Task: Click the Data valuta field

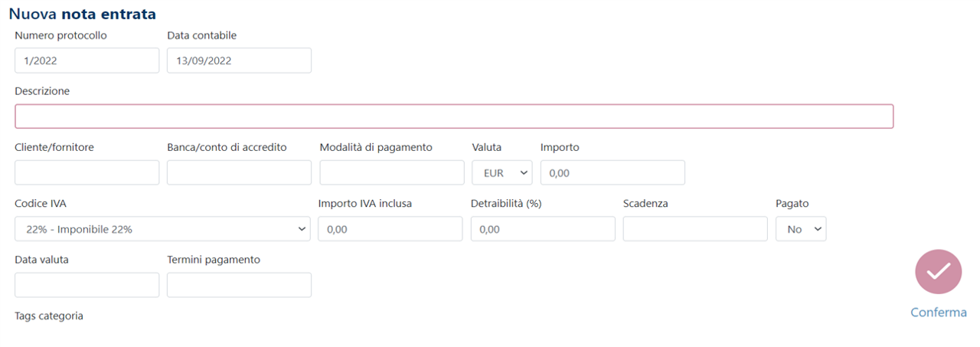Action: (87, 285)
